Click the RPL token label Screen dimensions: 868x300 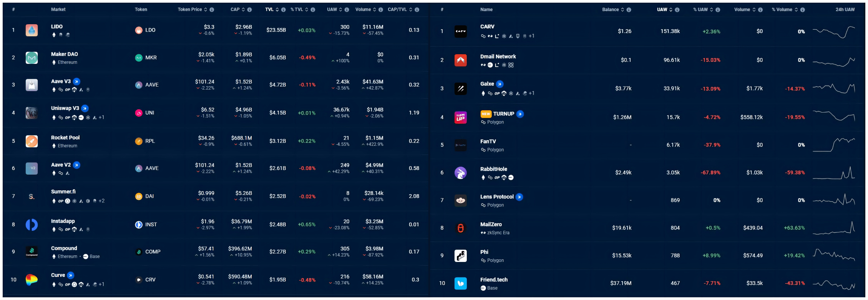[150, 141]
